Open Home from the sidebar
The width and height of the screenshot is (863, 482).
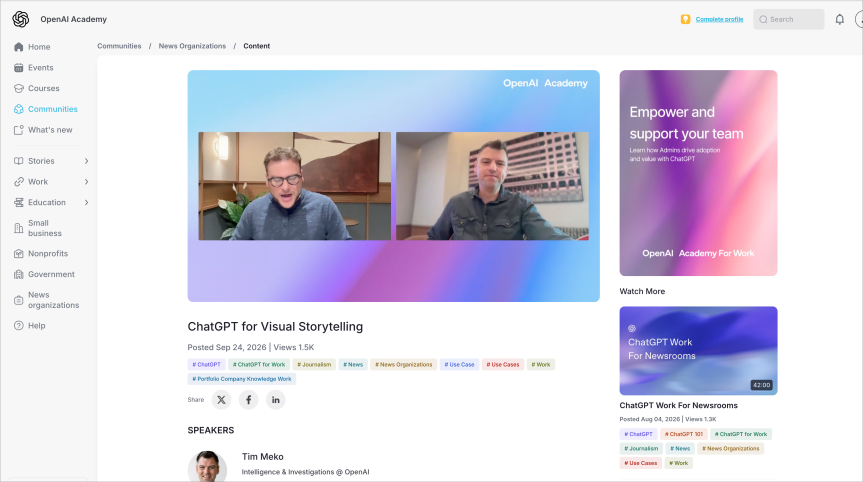(x=39, y=47)
